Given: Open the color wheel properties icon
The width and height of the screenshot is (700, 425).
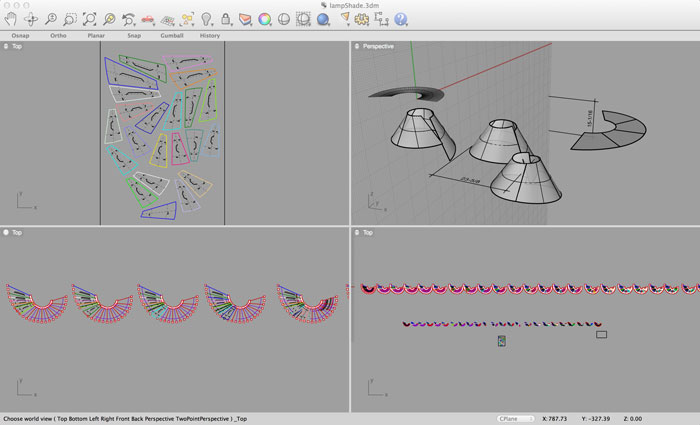Looking at the screenshot, I should pyautogui.click(x=264, y=19).
